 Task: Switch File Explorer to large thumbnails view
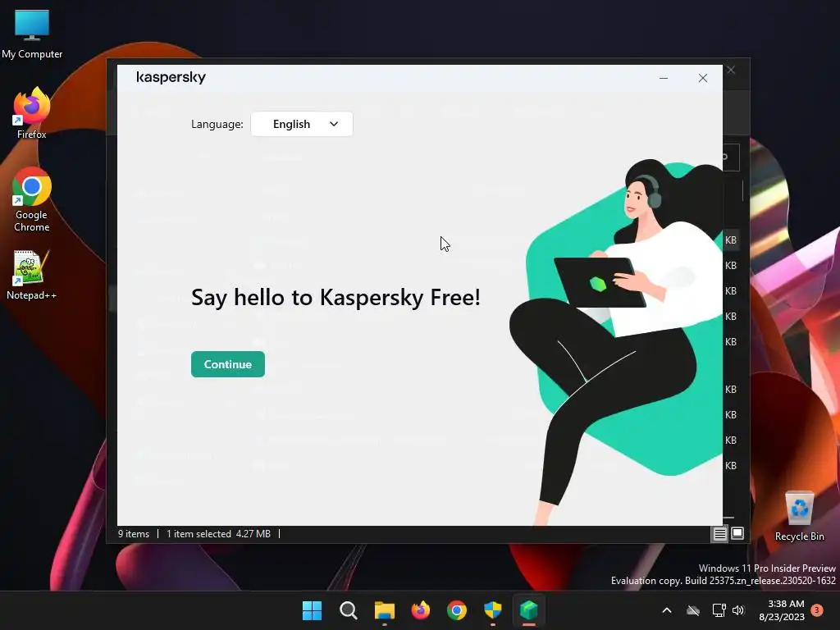point(737,533)
